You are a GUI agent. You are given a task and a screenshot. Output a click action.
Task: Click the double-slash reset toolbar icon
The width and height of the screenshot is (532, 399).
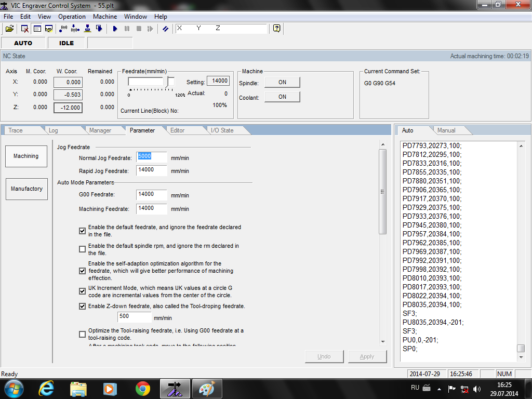click(x=165, y=29)
